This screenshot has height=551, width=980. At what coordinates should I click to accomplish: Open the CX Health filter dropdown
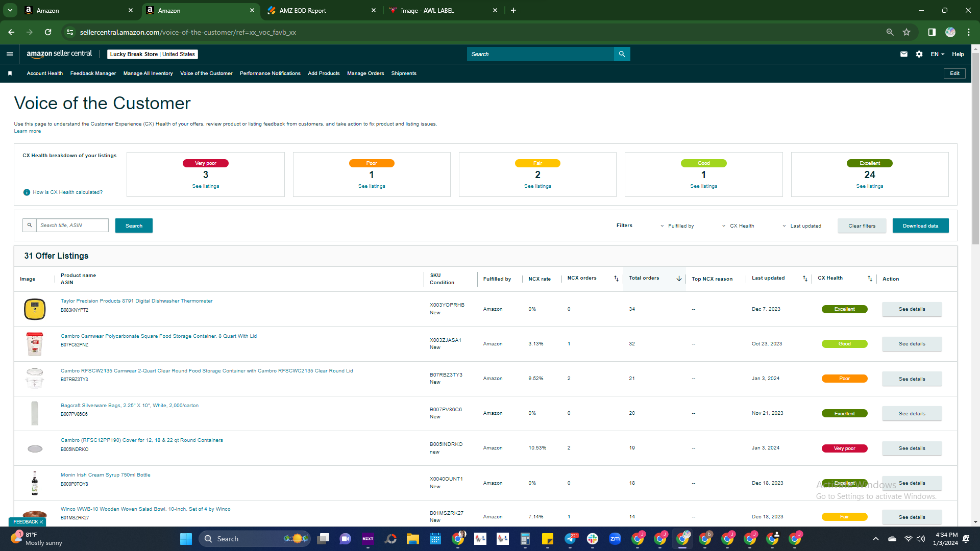point(738,226)
